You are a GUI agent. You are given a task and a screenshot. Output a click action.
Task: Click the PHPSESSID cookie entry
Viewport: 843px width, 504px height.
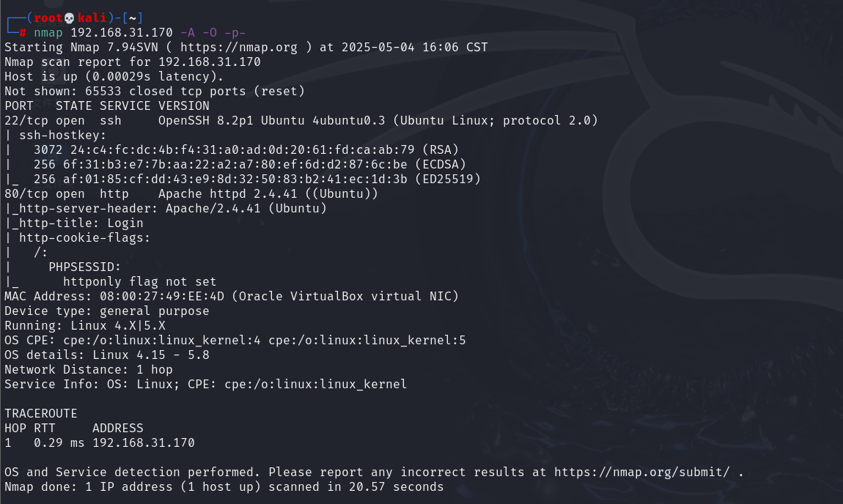tap(85, 267)
